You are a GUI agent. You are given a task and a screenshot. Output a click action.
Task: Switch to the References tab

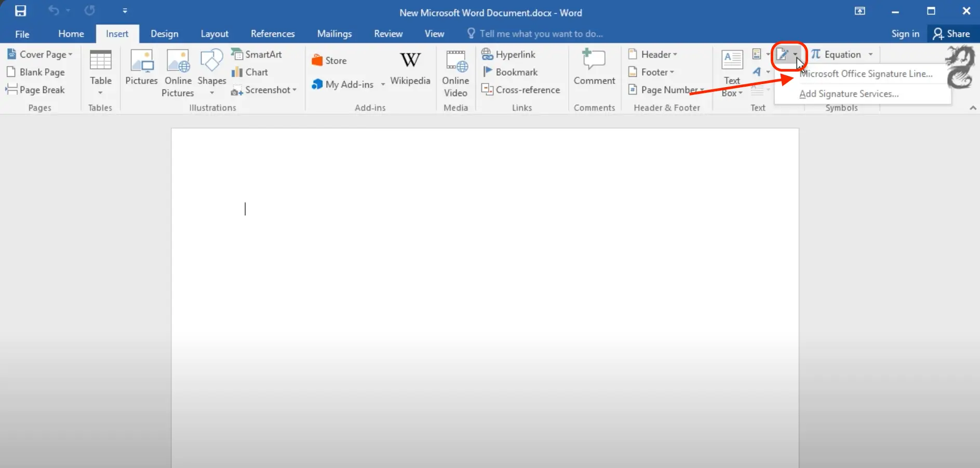coord(273,34)
